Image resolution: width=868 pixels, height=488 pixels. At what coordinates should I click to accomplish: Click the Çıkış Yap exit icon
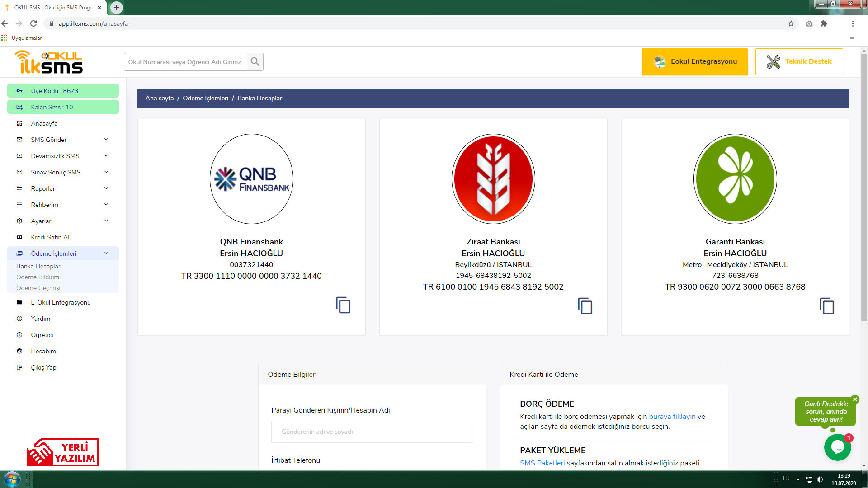[x=19, y=367]
